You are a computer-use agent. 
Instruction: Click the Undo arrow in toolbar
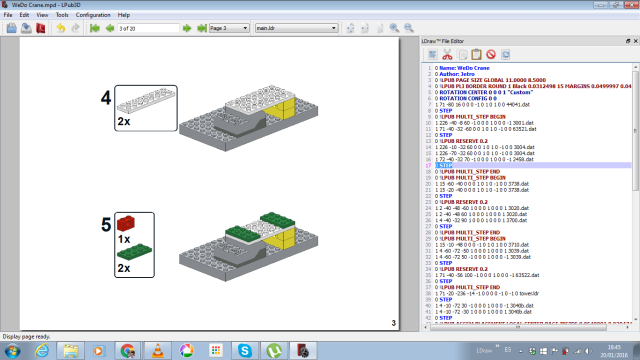[x=61, y=28]
